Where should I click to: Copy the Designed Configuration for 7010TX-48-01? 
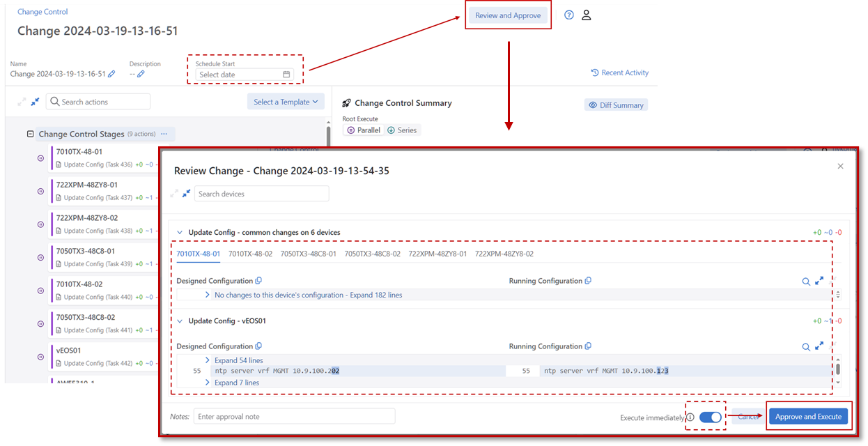258,281
